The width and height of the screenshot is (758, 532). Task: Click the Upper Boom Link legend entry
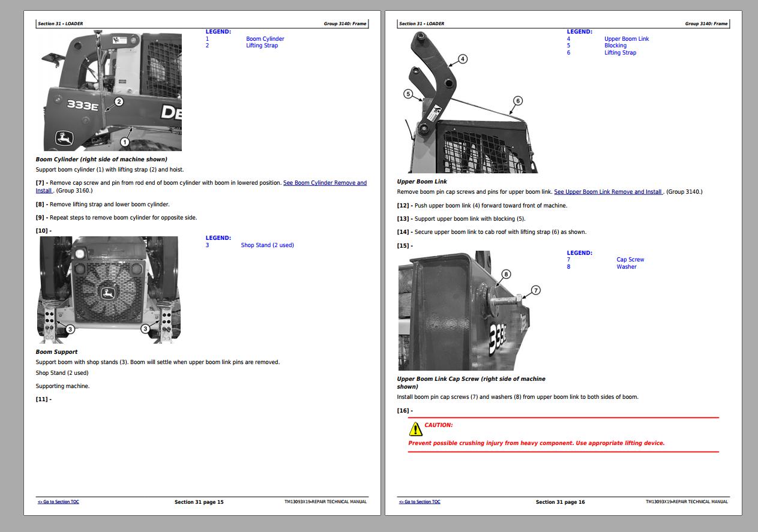626,39
